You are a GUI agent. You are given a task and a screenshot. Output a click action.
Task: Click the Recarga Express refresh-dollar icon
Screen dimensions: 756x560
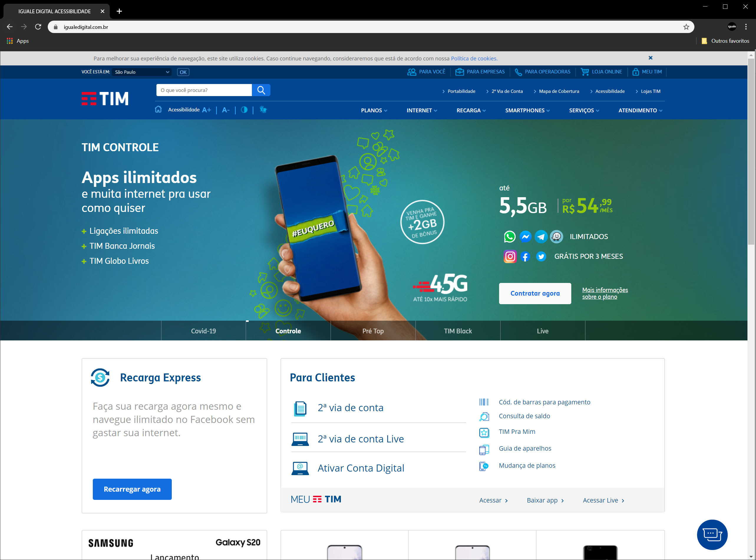coord(100,378)
